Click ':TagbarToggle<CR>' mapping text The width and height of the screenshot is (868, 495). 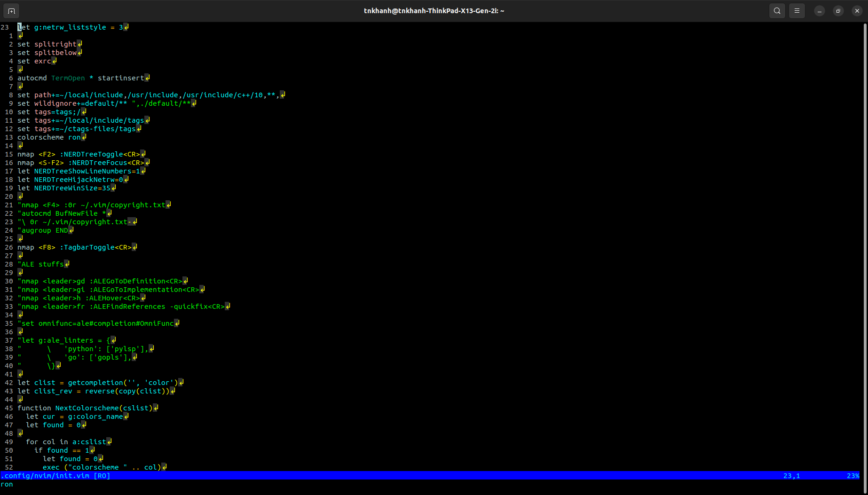[95, 247]
